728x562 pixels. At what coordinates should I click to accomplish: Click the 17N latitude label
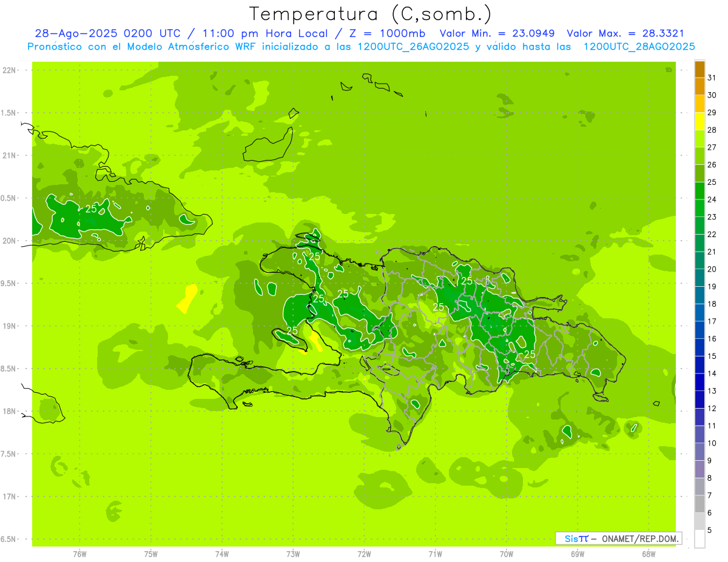click(9, 497)
